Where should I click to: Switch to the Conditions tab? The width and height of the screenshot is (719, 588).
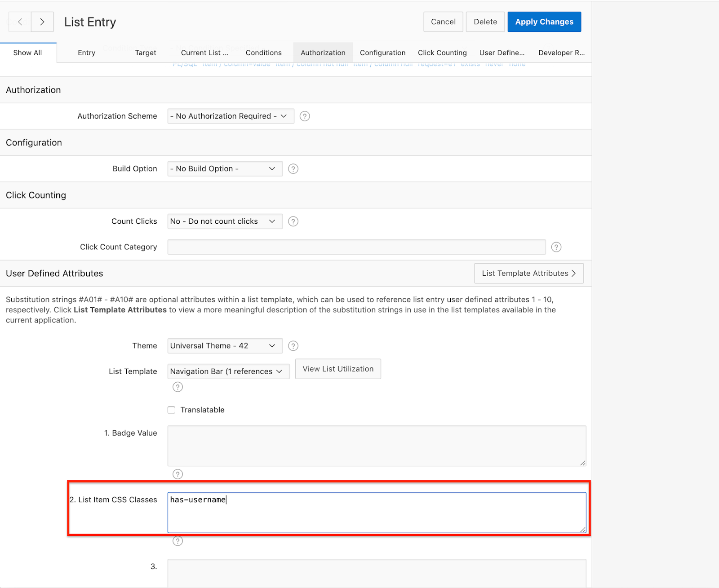(263, 53)
